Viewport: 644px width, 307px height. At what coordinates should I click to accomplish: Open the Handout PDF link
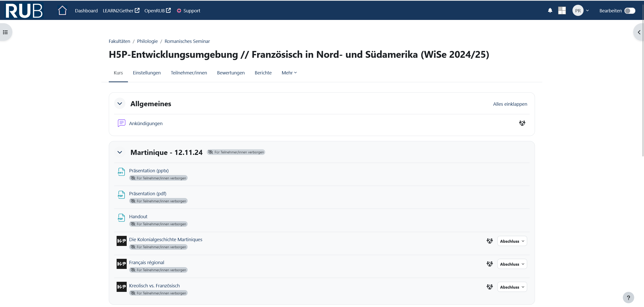tap(138, 216)
